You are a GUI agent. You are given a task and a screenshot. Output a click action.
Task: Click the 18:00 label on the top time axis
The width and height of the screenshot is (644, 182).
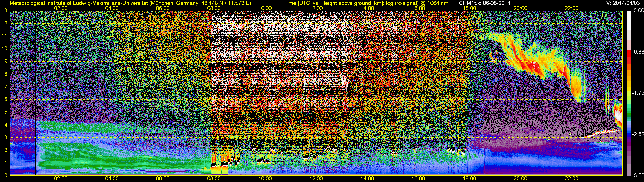[x=469, y=8]
